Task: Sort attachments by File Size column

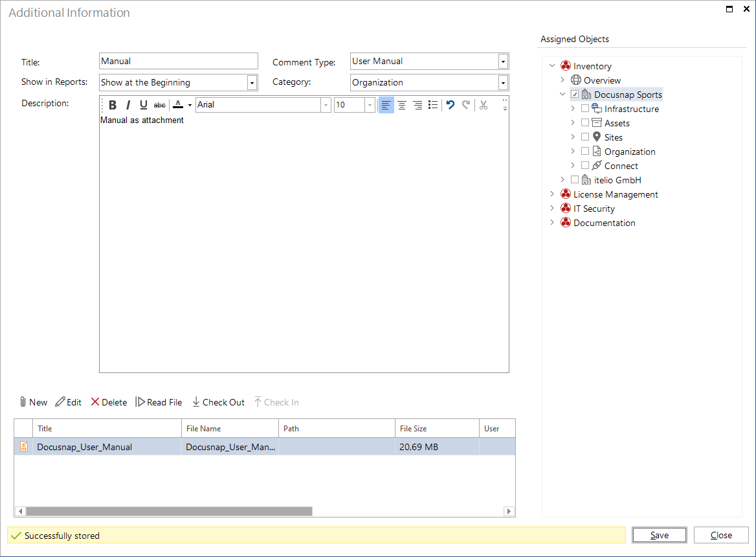Action: point(437,428)
